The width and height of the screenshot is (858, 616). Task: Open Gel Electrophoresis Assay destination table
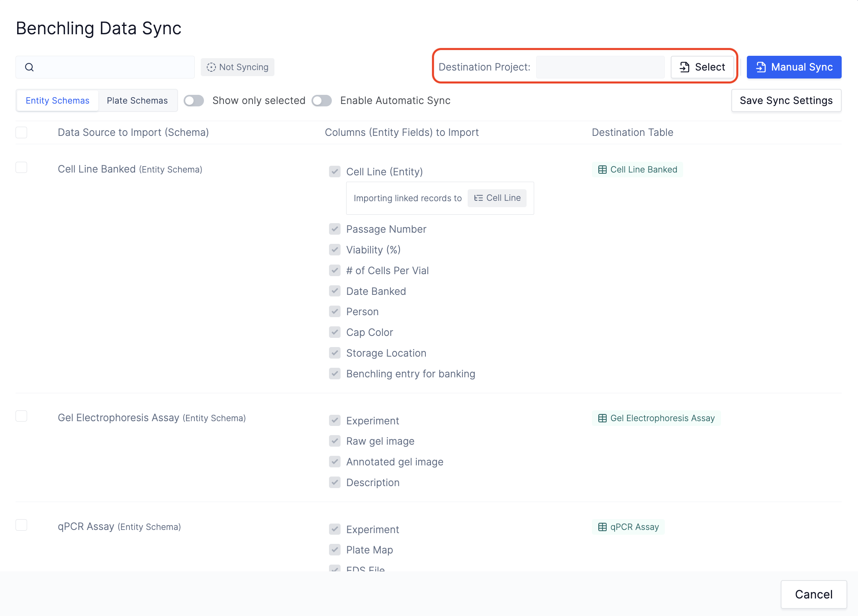(x=656, y=418)
